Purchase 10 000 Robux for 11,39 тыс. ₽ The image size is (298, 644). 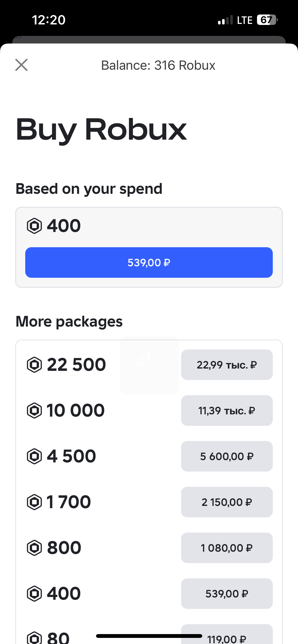(x=227, y=411)
